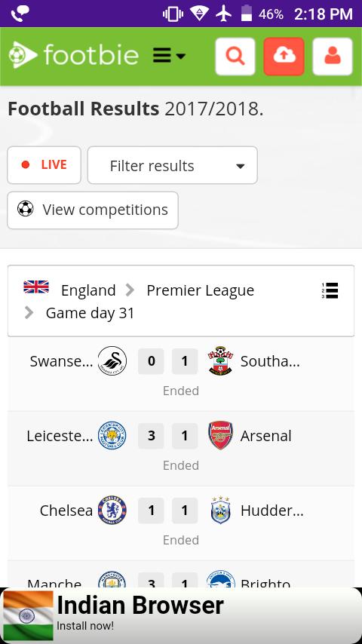Click the Huddersfield club crest
The height and width of the screenshot is (644, 362).
(x=221, y=510)
